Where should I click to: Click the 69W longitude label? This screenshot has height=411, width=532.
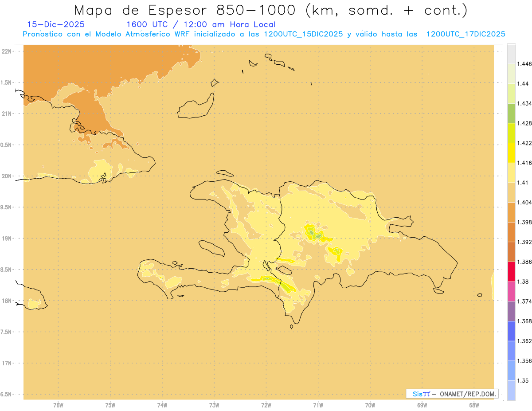pyautogui.click(x=422, y=405)
